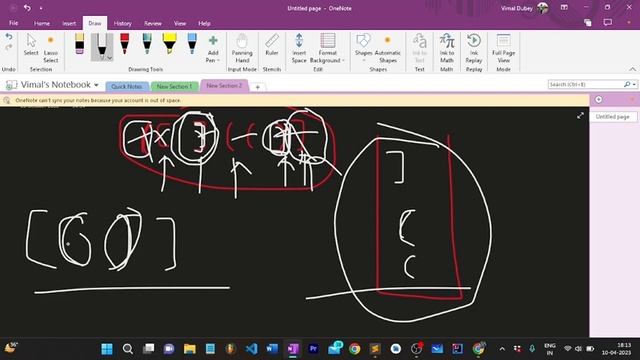This screenshot has height=360, width=640.
Task: Collapse the ribbon with the chevron
Action: [x=632, y=69]
